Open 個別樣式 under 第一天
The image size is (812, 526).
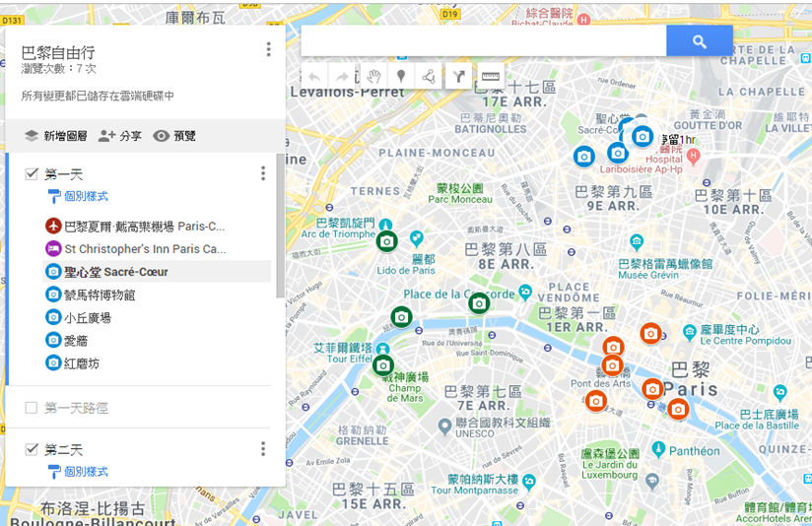click(78, 196)
